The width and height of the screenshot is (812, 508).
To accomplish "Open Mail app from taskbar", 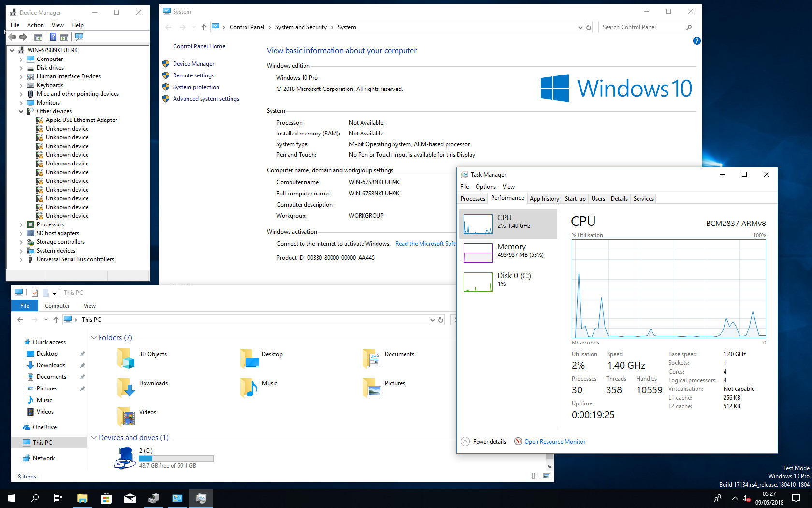I will pos(130,498).
